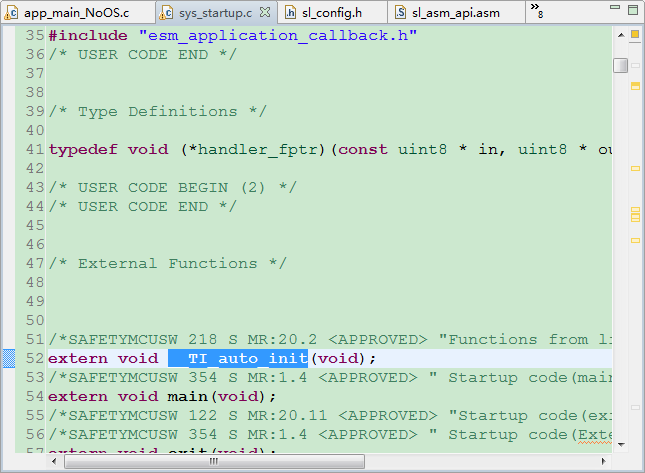
Task: Open the sl_config.h tab
Action: 332,13
